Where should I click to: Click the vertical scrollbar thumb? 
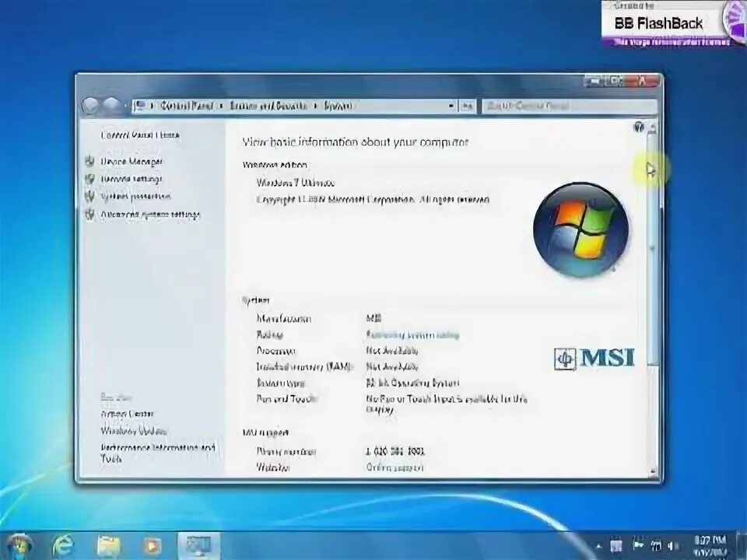tap(653, 250)
